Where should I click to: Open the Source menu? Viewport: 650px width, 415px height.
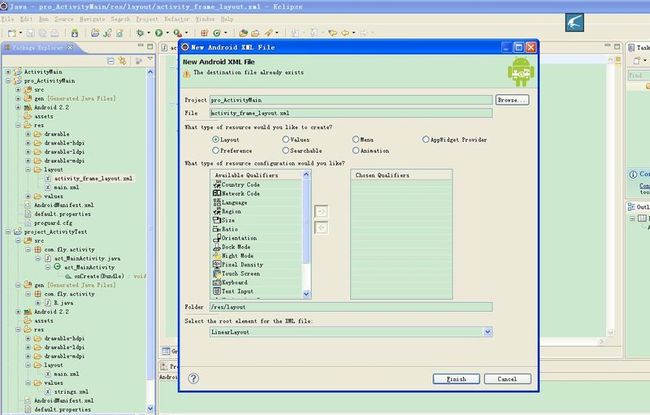(x=64, y=19)
